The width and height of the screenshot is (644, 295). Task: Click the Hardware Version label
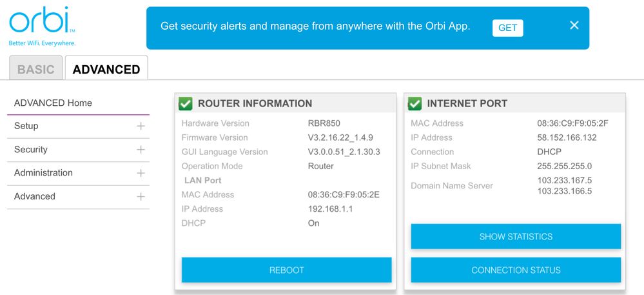[x=215, y=123]
